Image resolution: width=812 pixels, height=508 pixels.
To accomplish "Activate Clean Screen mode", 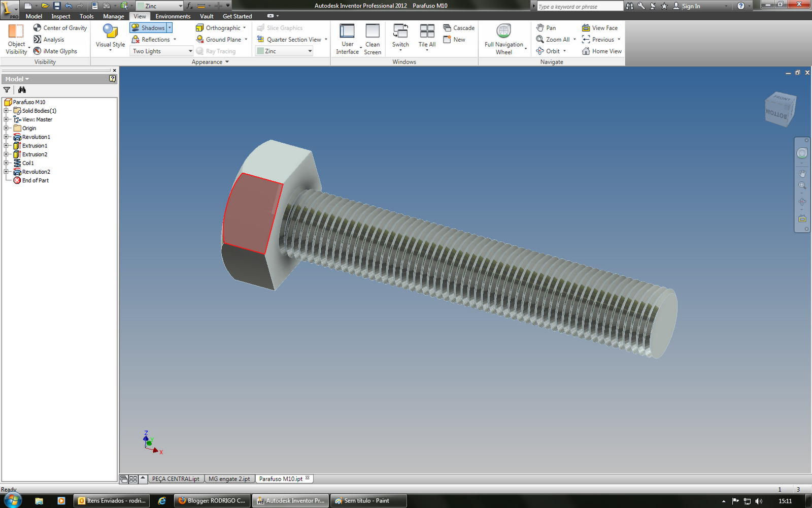I will coord(373,36).
